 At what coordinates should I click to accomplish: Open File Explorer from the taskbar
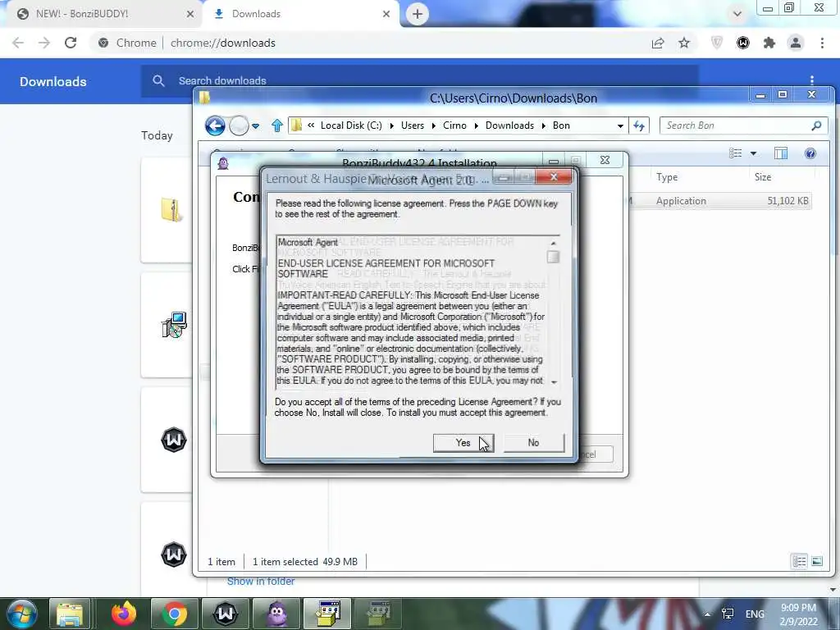[x=70, y=614]
